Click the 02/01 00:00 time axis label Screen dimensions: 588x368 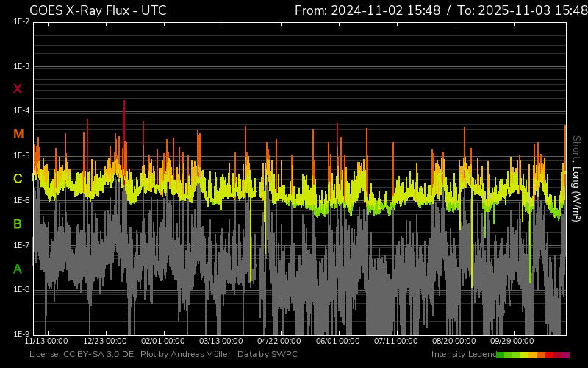162,342
